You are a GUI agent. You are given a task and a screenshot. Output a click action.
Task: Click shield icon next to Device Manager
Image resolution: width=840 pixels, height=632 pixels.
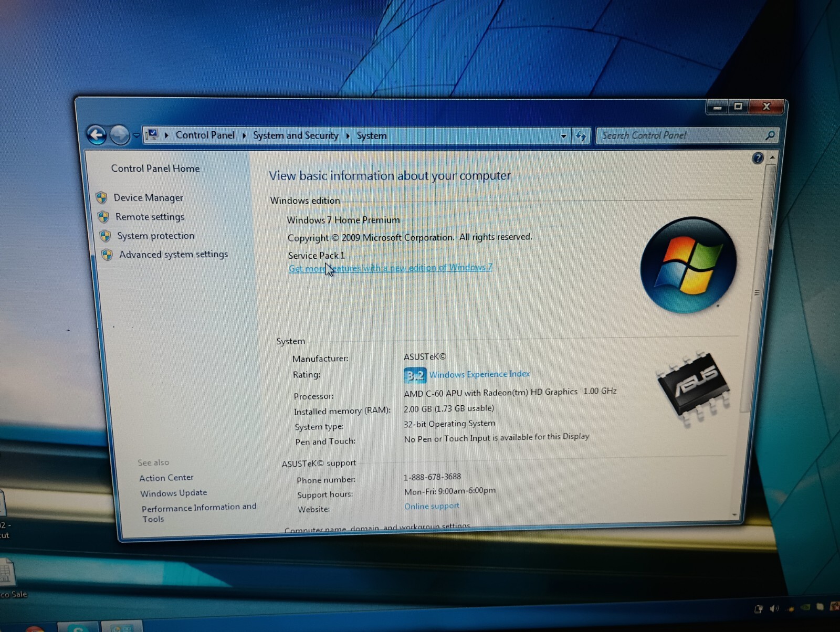[101, 198]
